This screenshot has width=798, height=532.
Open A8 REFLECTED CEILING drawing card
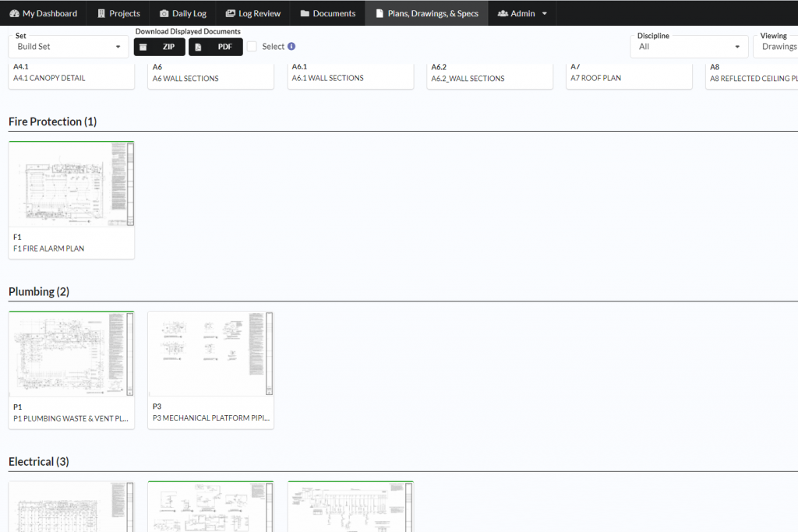tap(752, 76)
